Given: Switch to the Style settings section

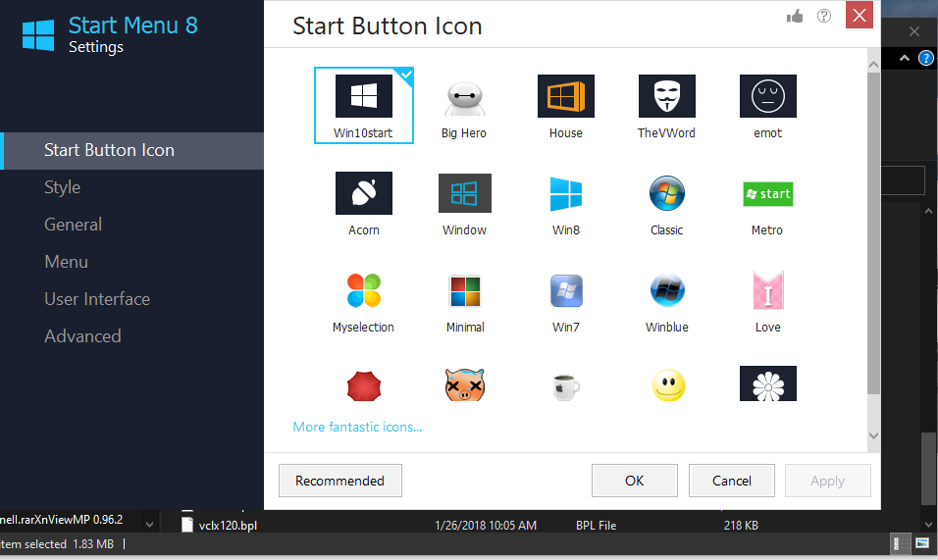Looking at the screenshot, I should (62, 187).
